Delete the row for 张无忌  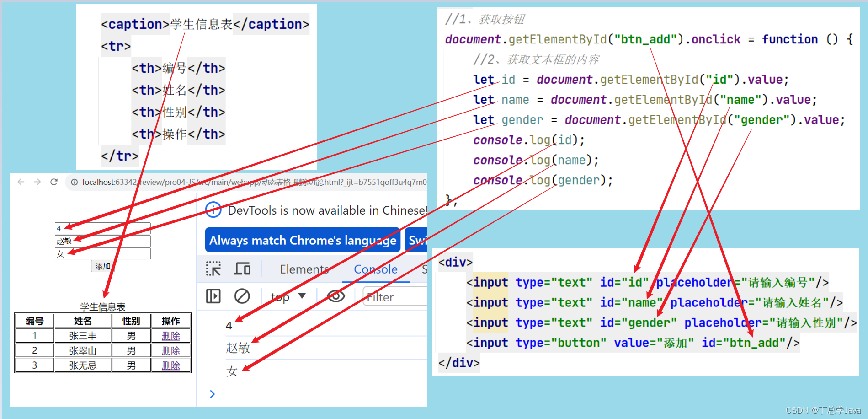(171, 365)
